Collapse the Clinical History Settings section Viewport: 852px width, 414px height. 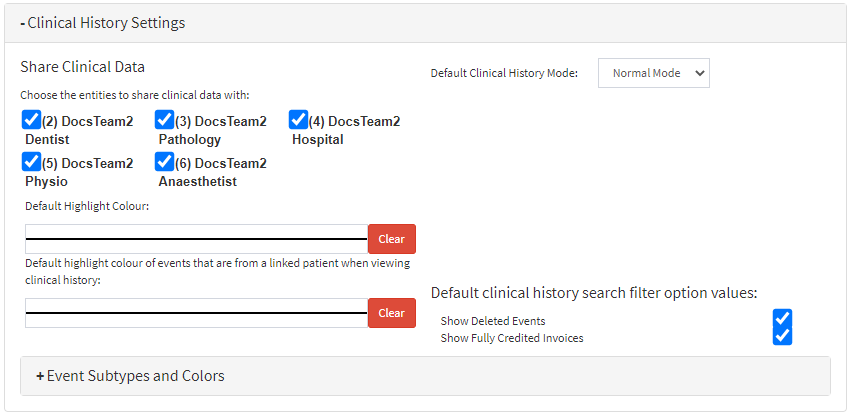103,22
